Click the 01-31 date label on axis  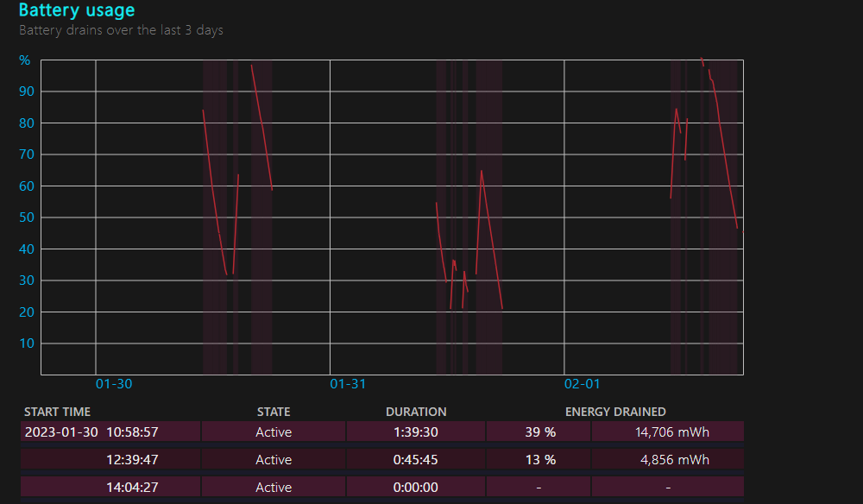tap(348, 384)
